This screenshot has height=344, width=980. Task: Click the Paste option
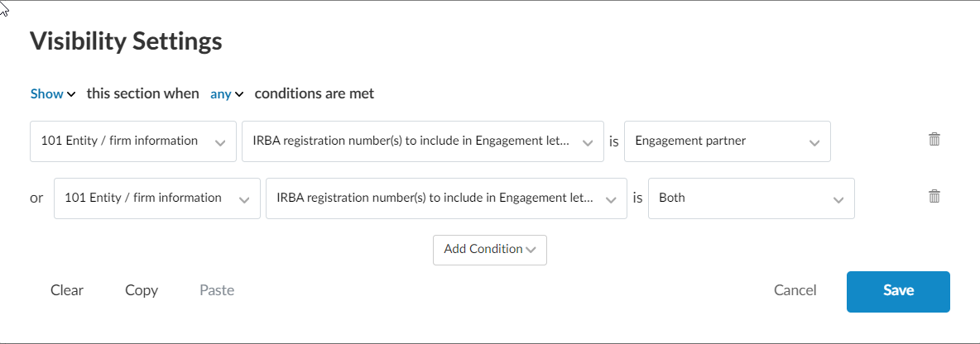[217, 290]
